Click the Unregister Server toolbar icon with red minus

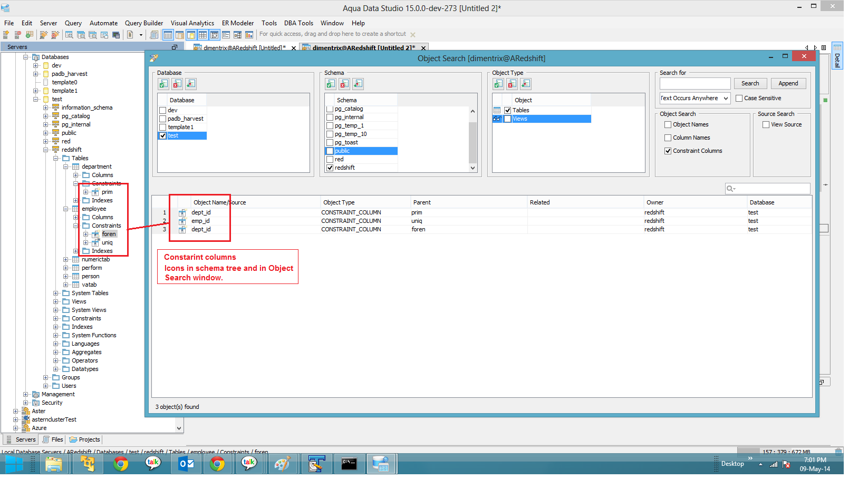(x=17, y=35)
